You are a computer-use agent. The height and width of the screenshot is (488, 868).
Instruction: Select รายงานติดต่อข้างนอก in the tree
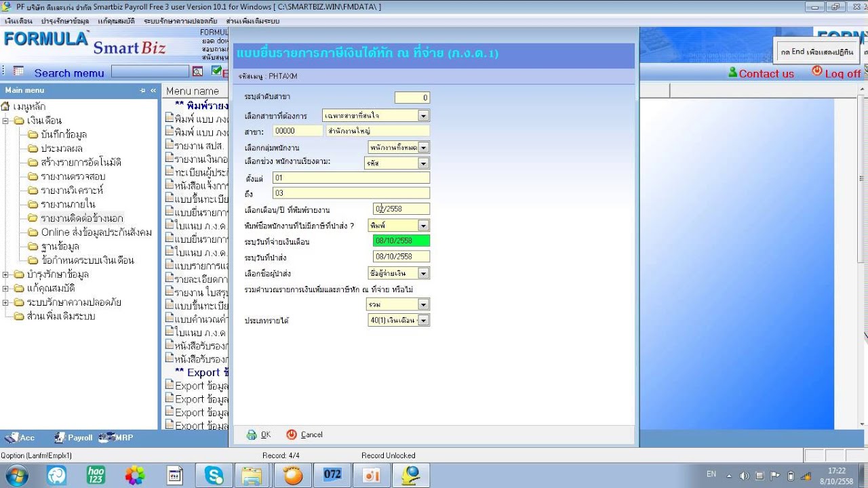pyautogui.click(x=82, y=218)
